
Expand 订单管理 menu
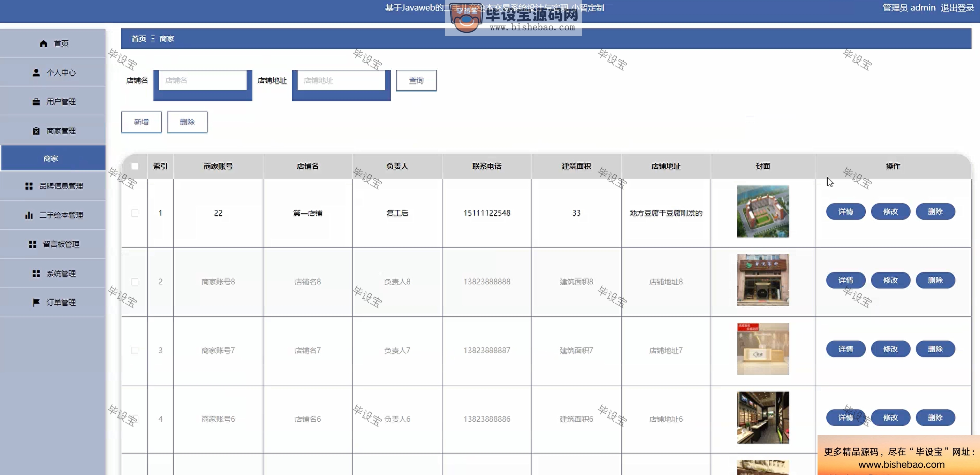click(53, 302)
